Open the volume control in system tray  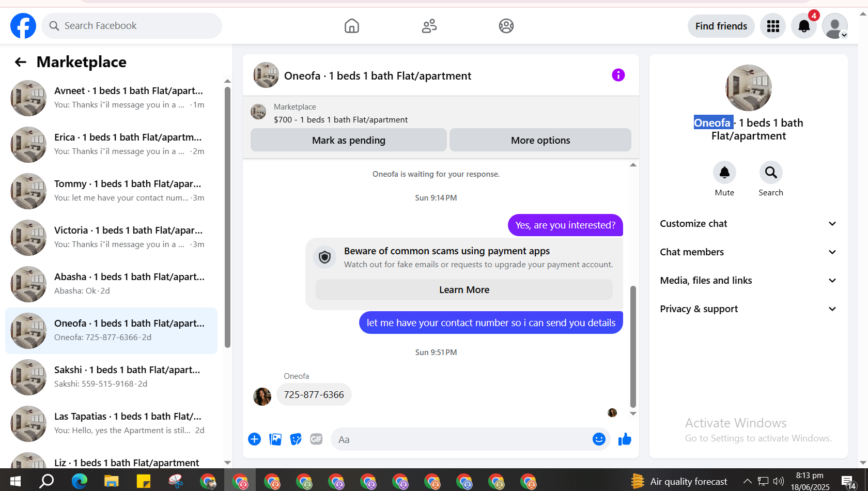[779, 481]
